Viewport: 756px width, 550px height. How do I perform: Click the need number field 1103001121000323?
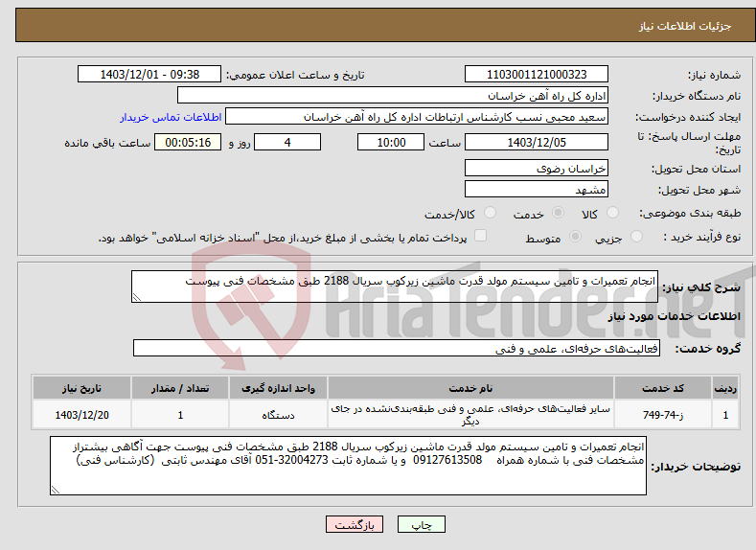click(537, 74)
